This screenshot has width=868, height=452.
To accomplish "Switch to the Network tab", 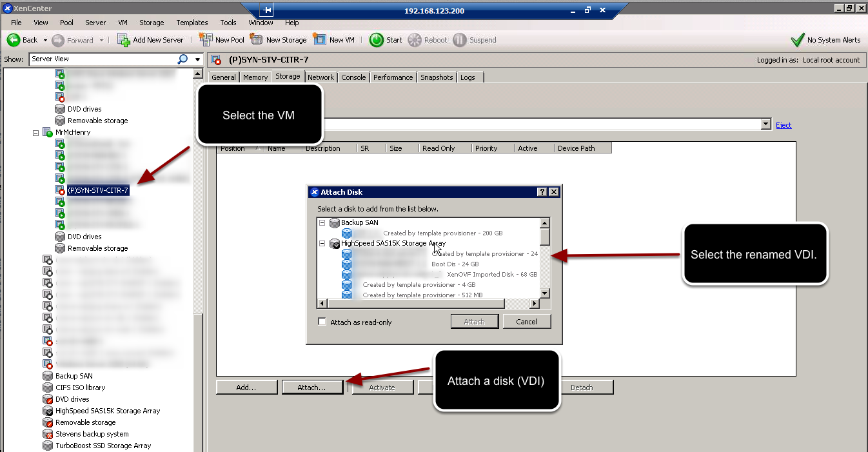I will coord(321,77).
